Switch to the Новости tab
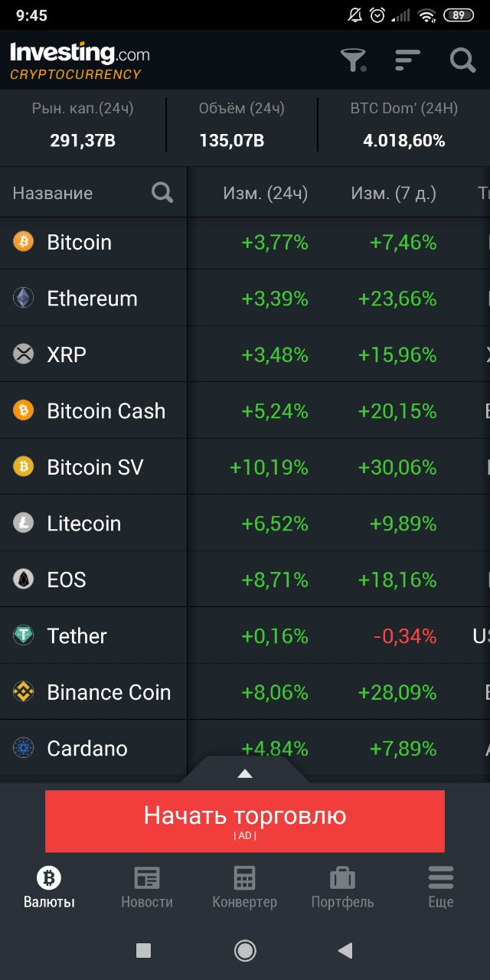 147,887
